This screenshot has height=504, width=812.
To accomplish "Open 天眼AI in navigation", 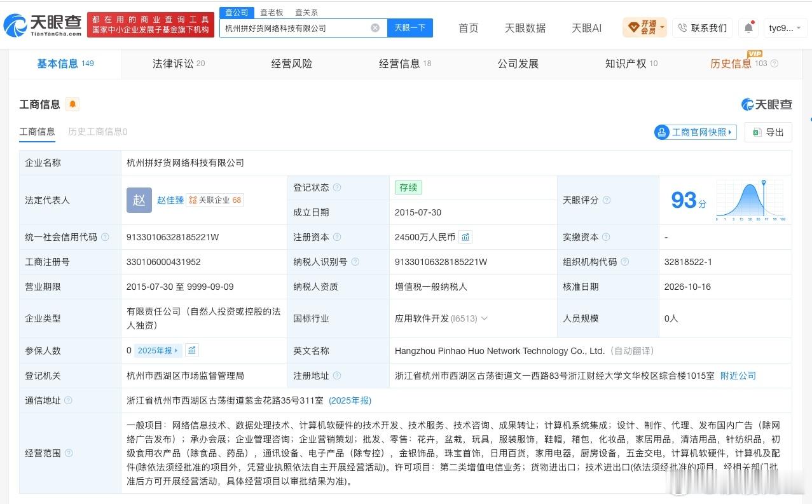I will click(x=586, y=28).
